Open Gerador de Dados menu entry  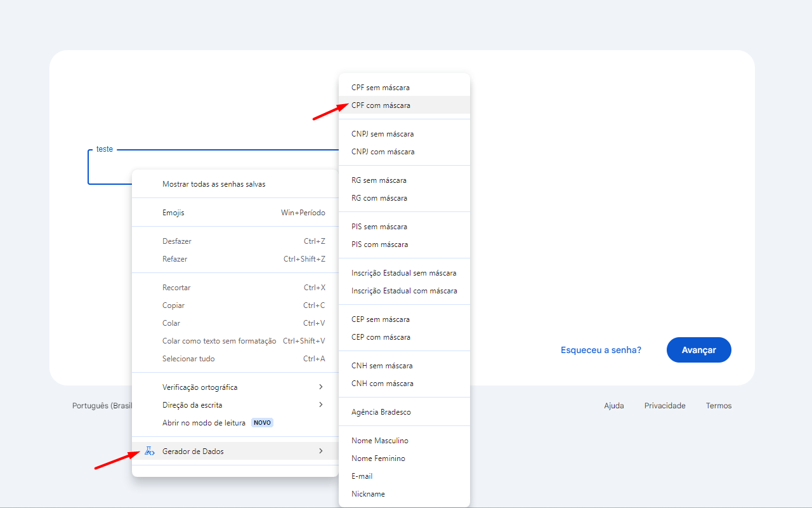235,451
